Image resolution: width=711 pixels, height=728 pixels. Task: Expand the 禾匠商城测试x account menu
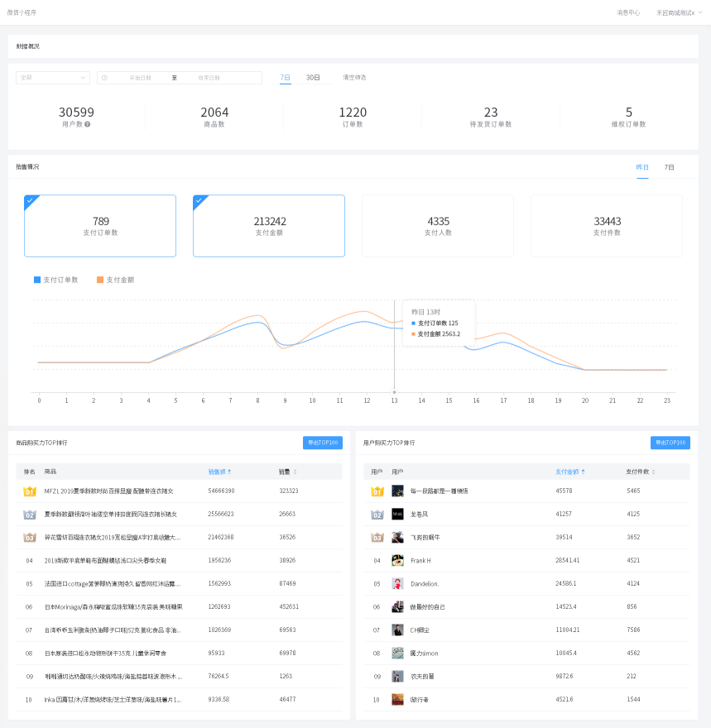(x=679, y=13)
